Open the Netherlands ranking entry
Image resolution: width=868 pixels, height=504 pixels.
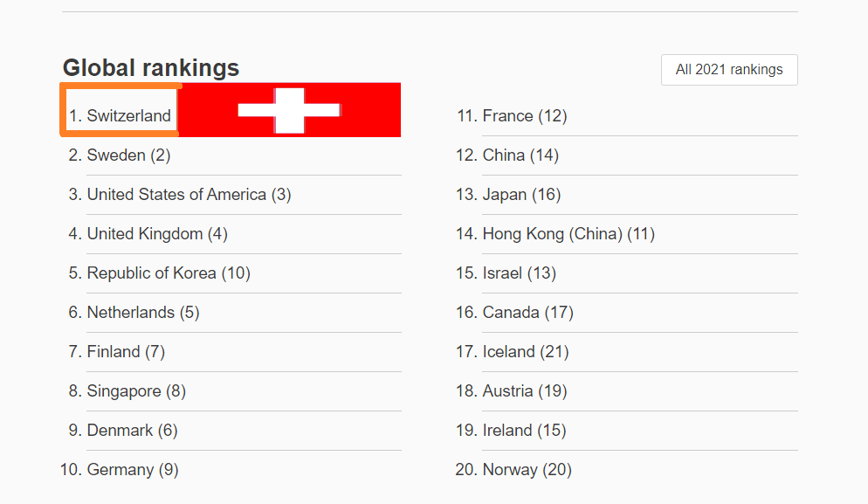point(143,313)
